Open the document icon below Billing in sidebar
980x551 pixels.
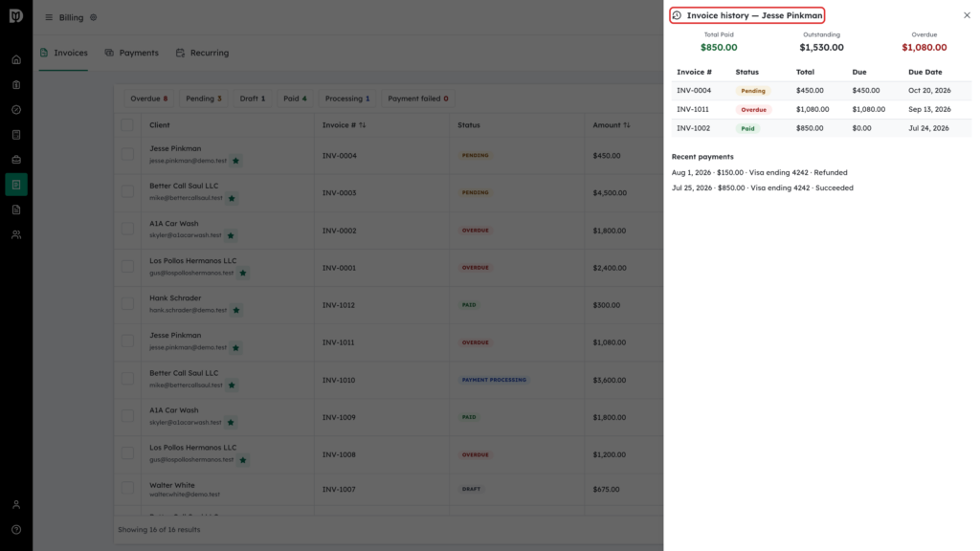pyautogui.click(x=16, y=209)
